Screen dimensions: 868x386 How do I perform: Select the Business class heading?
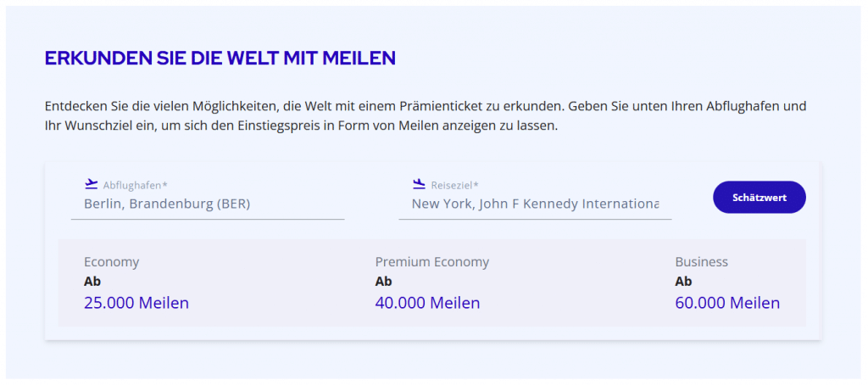(x=701, y=261)
